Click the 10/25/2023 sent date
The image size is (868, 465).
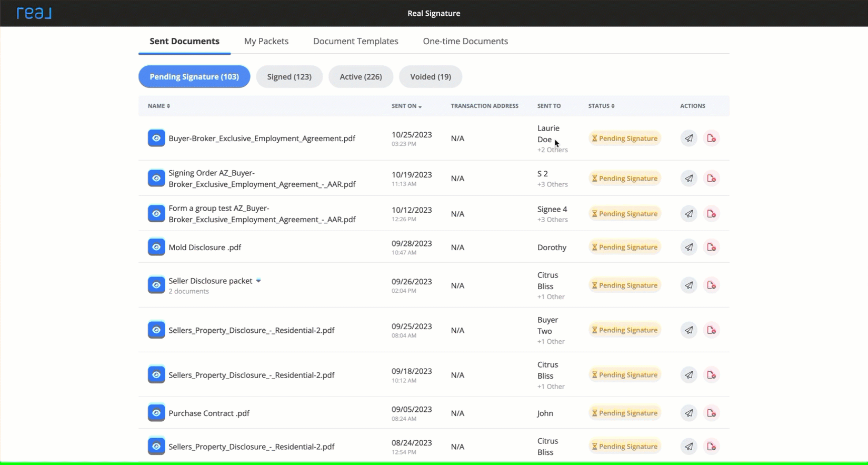tap(412, 135)
